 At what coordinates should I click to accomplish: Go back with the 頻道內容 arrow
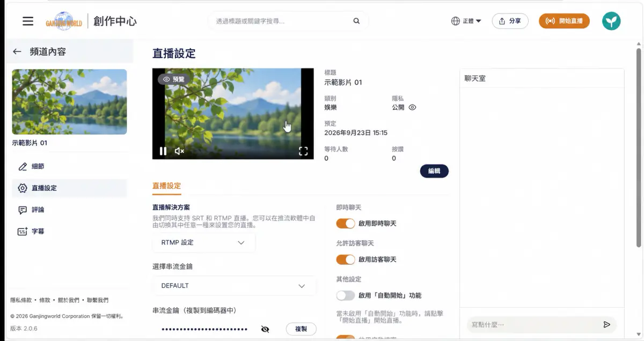(x=17, y=51)
